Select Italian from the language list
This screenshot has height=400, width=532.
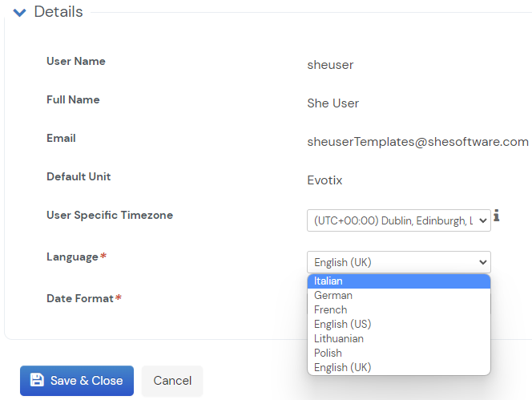pos(398,281)
